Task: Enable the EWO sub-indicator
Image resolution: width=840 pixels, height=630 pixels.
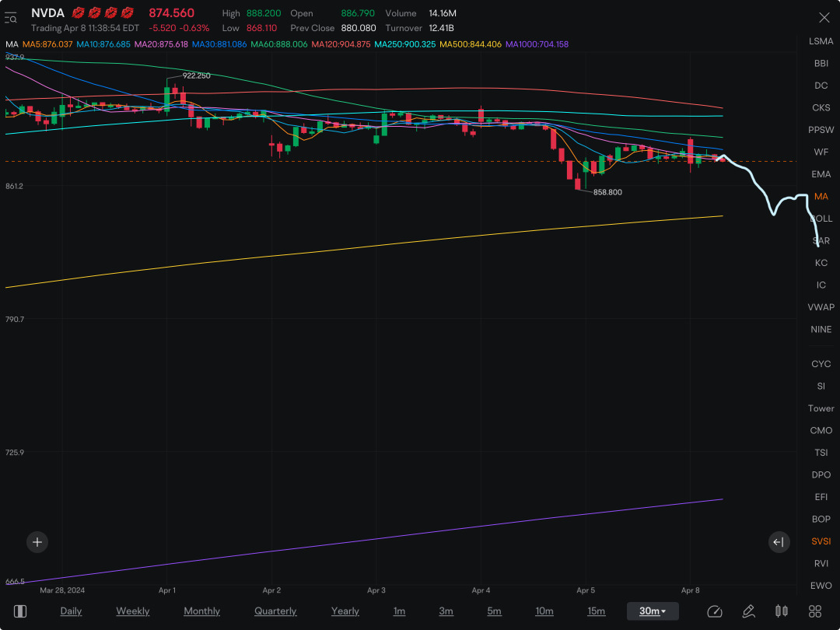Action: pos(821,586)
